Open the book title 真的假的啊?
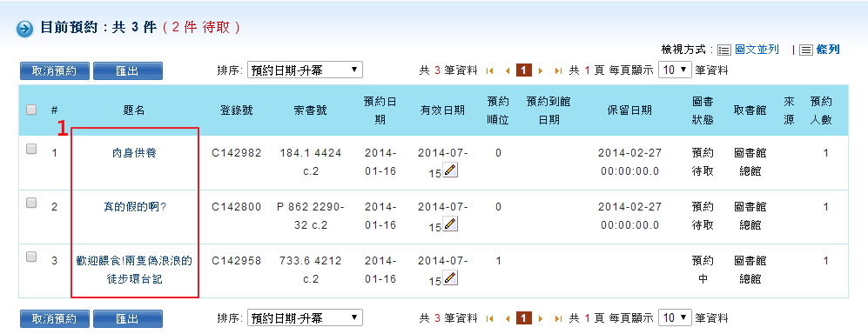The height and width of the screenshot is (334, 868). click(x=134, y=207)
